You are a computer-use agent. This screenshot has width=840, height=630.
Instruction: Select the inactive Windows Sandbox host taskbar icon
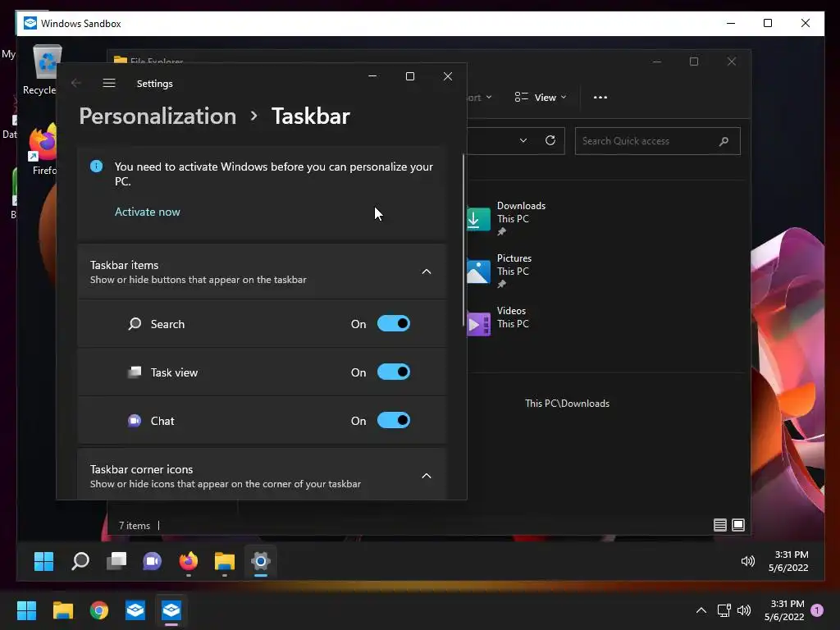135,610
